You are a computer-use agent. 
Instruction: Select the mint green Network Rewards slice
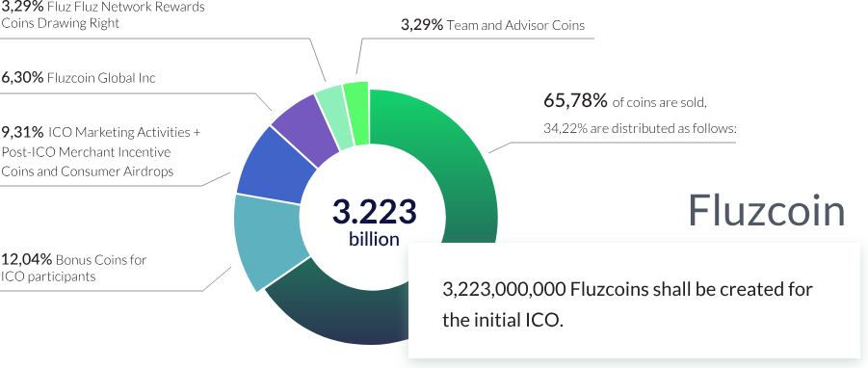tap(335, 118)
